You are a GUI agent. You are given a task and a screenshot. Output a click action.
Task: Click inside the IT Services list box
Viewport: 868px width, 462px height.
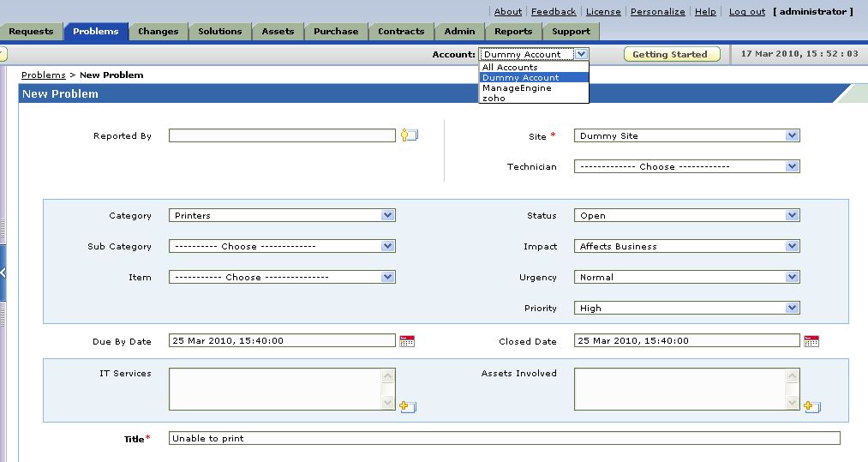coord(275,389)
